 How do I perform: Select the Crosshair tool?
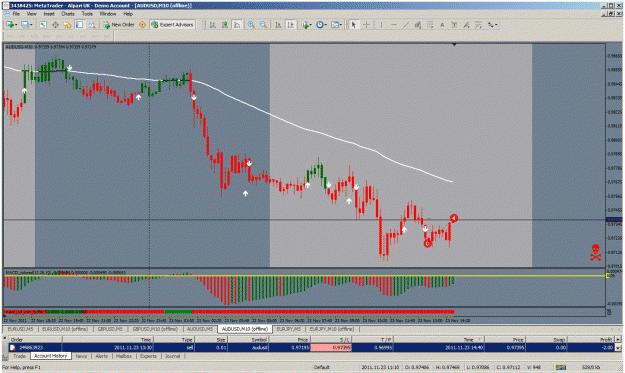[366, 25]
